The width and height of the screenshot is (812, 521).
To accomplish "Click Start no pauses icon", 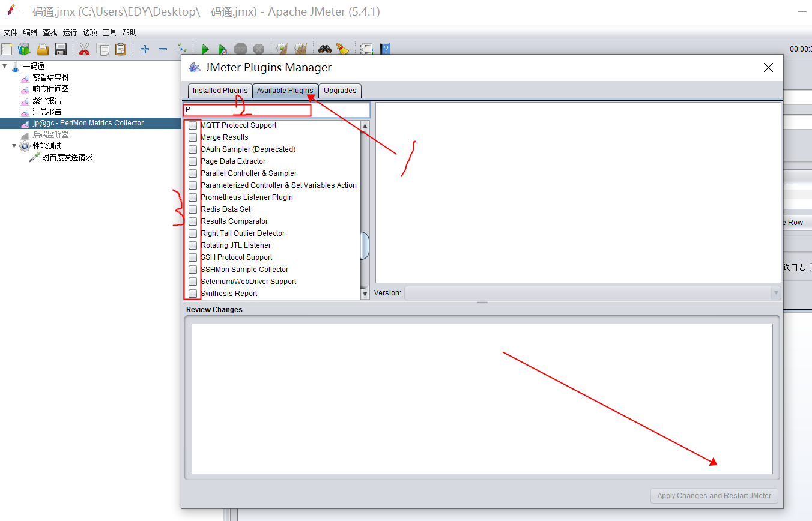I will click(223, 49).
